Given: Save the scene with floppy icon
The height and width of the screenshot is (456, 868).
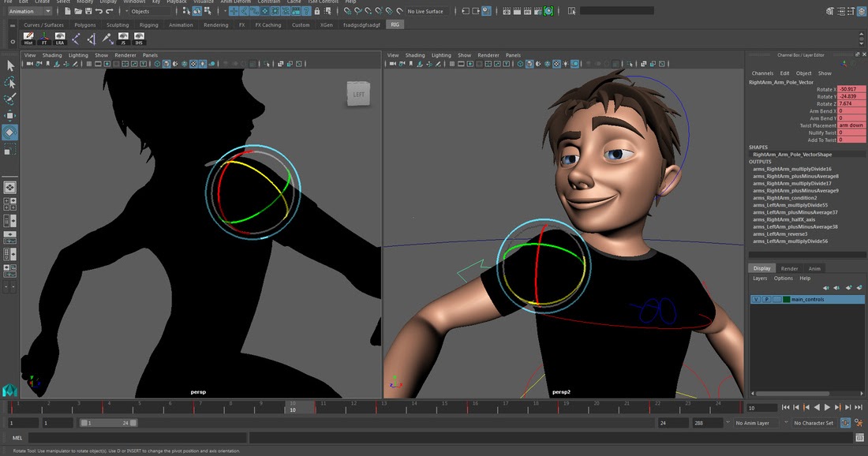Looking at the screenshot, I should coord(88,11).
